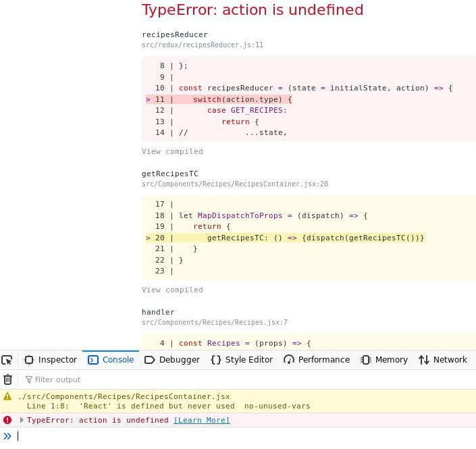Activate the element picker icon
Image resolution: width=476 pixels, height=449 pixels.
7,360
